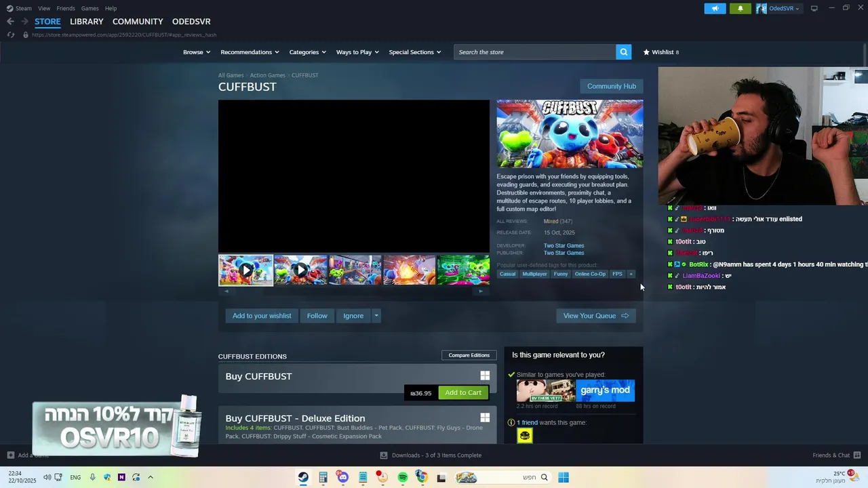The width and height of the screenshot is (868, 488).
Task: Open Garry's Mod similar game image
Action: pos(605,390)
